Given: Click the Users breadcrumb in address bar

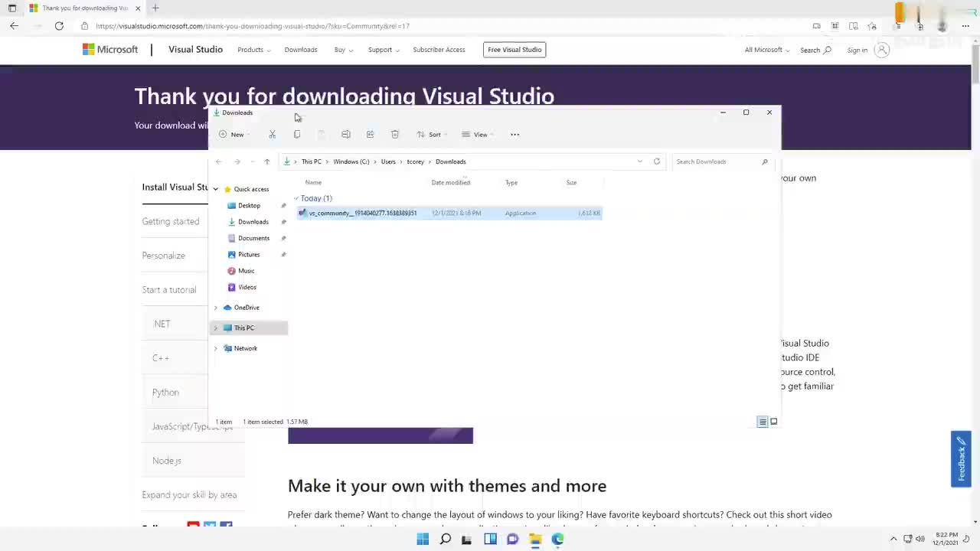Looking at the screenshot, I should click(x=388, y=161).
